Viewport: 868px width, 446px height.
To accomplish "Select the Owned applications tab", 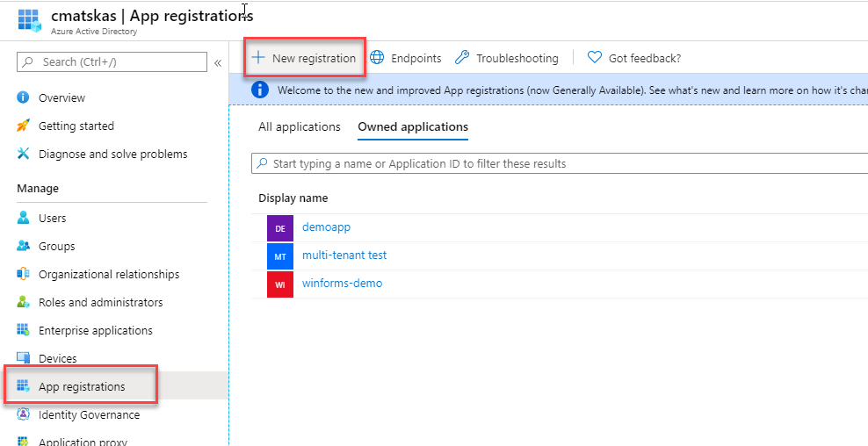I will (413, 126).
